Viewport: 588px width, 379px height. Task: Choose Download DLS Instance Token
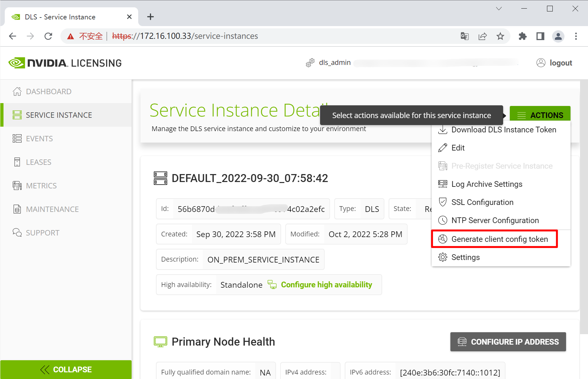coord(503,130)
